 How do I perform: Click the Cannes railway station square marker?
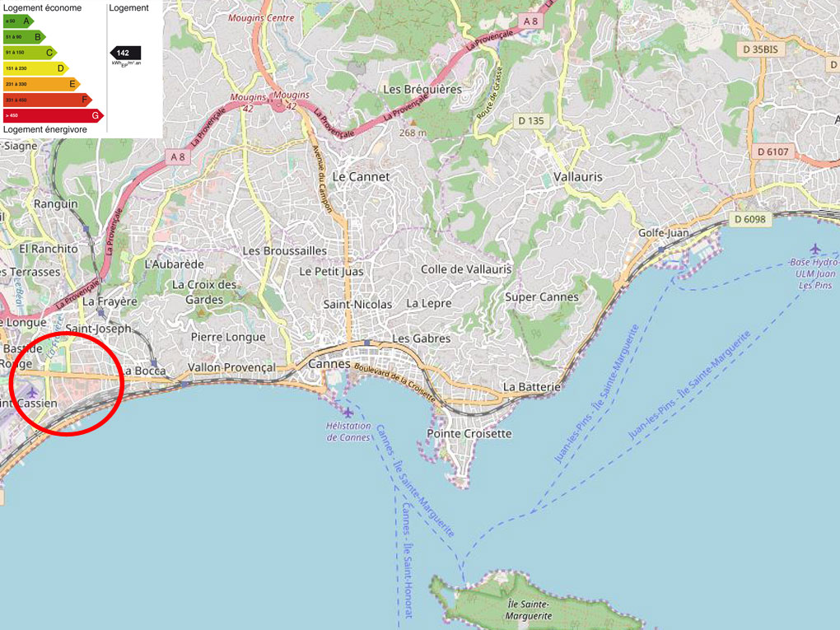[x=367, y=343]
